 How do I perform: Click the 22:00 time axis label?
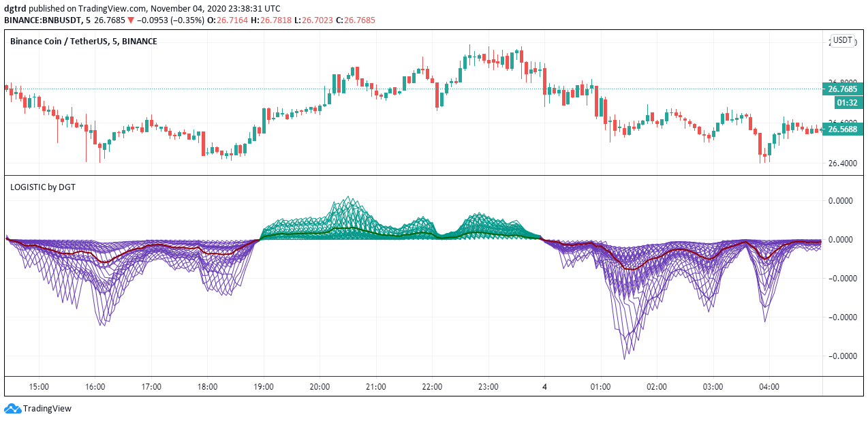[432, 386]
